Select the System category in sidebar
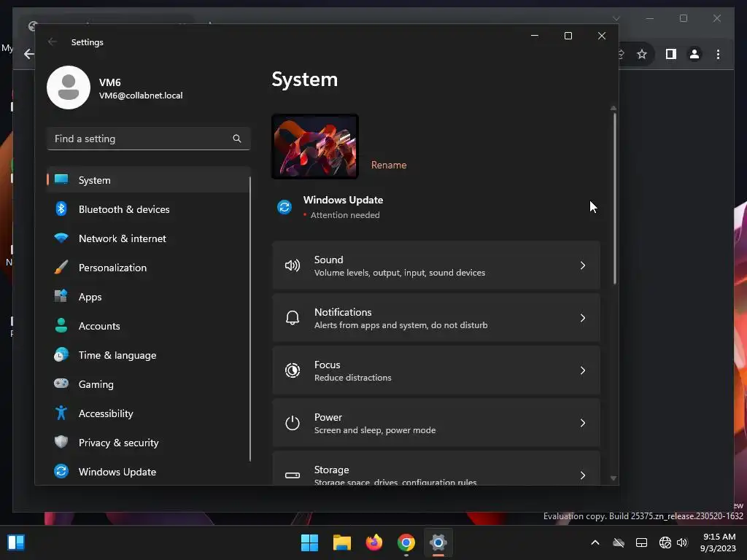 pyautogui.click(x=148, y=180)
